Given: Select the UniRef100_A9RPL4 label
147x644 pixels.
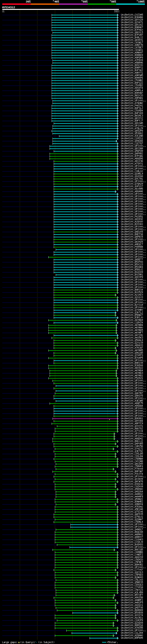Looking at the screenshot, I should pyautogui.click(x=132, y=91).
